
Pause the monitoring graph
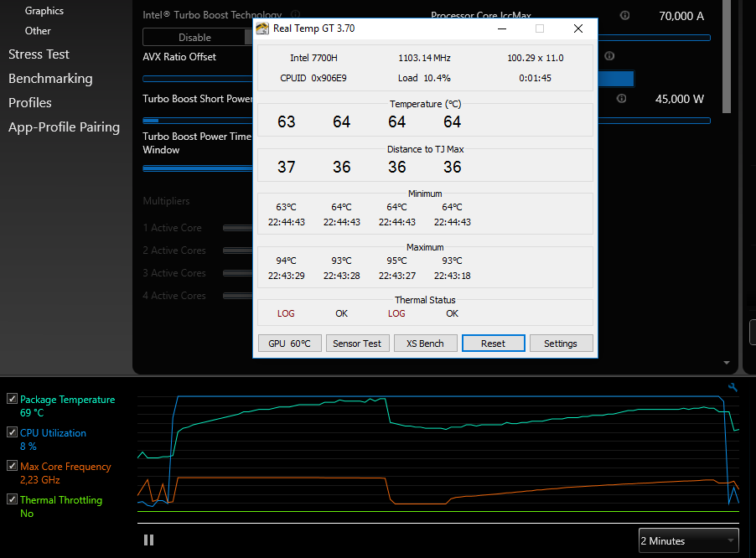click(148, 540)
